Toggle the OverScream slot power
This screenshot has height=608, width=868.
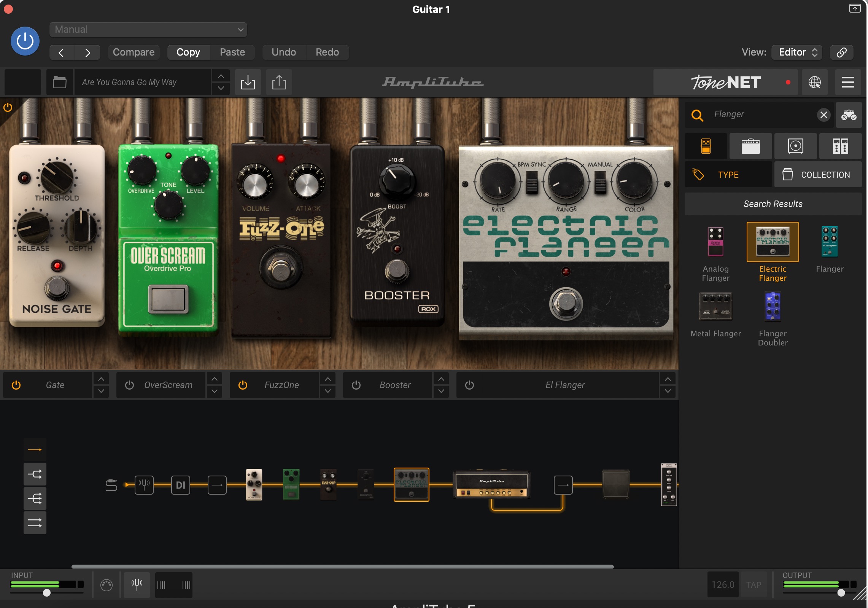[x=129, y=385]
